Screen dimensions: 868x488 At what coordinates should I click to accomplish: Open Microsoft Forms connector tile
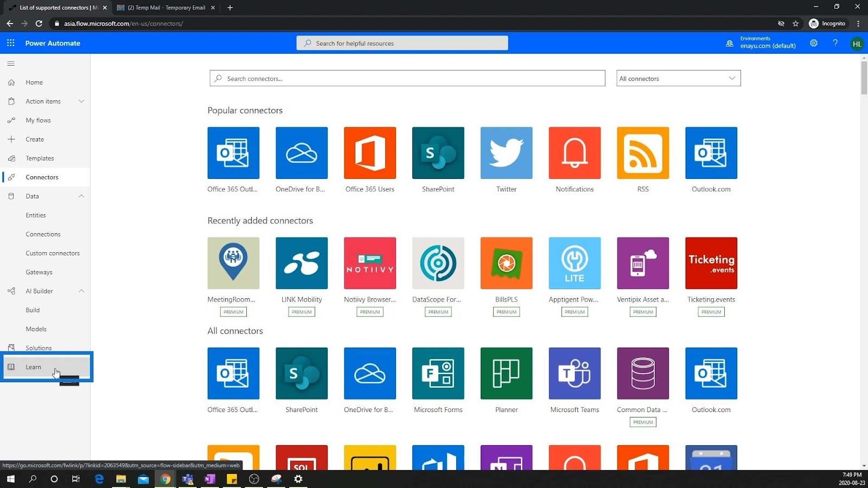pyautogui.click(x=438, y=374)
